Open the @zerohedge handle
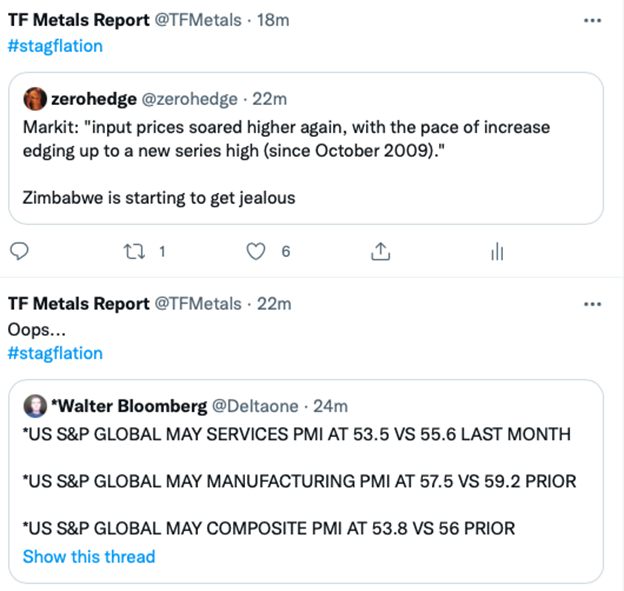Viewport: 624px width, 591px height. pos(189,99)
